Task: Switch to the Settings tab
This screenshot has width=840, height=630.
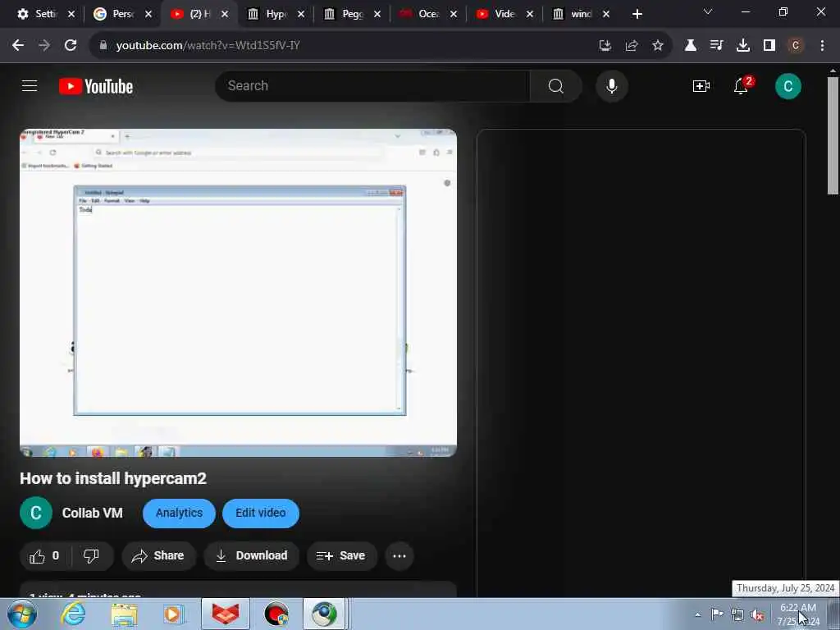Action: (38, 14)
